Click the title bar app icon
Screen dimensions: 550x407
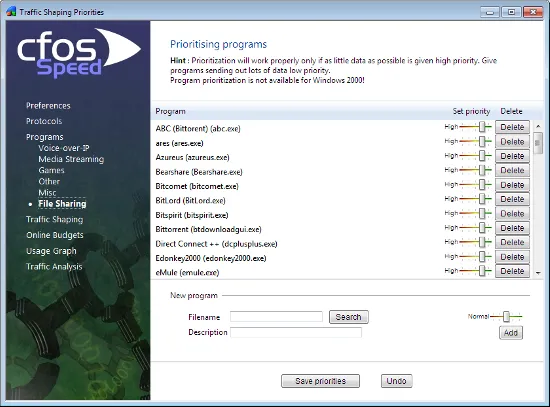[x=11, y=12]
